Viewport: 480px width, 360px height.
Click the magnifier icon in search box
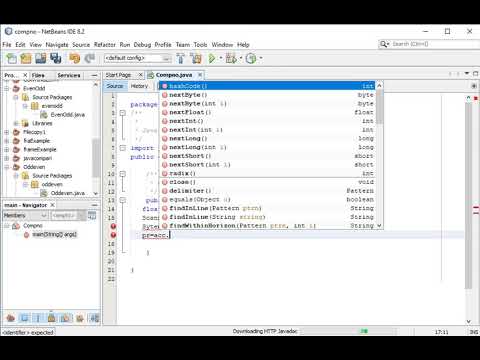coord(384,44)
